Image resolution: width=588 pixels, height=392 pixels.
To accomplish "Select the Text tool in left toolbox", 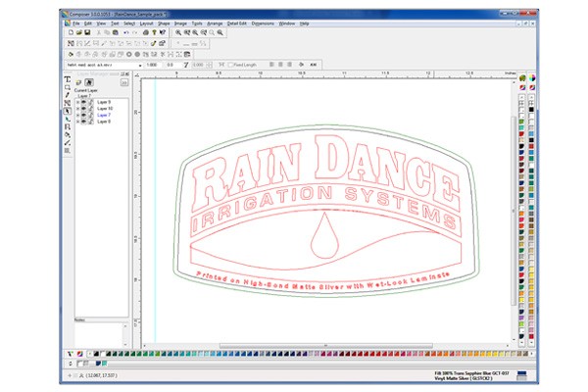I will click(x=67, y=79).
